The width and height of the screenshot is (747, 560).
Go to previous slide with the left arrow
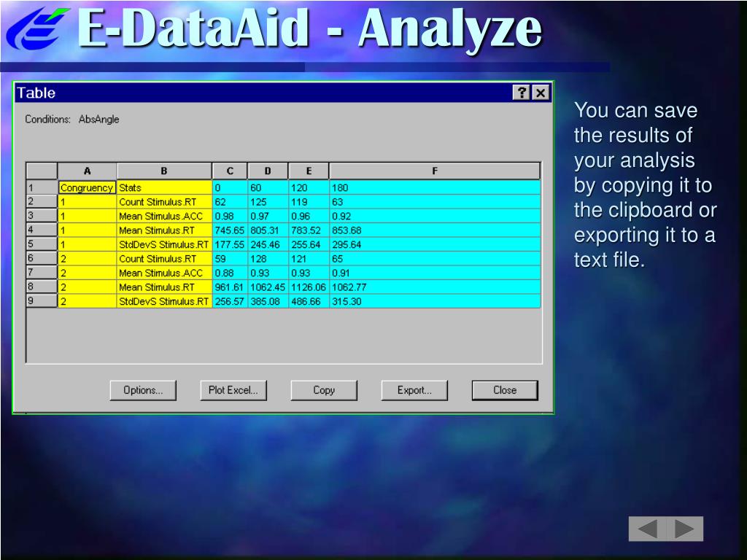click(647, 529)
